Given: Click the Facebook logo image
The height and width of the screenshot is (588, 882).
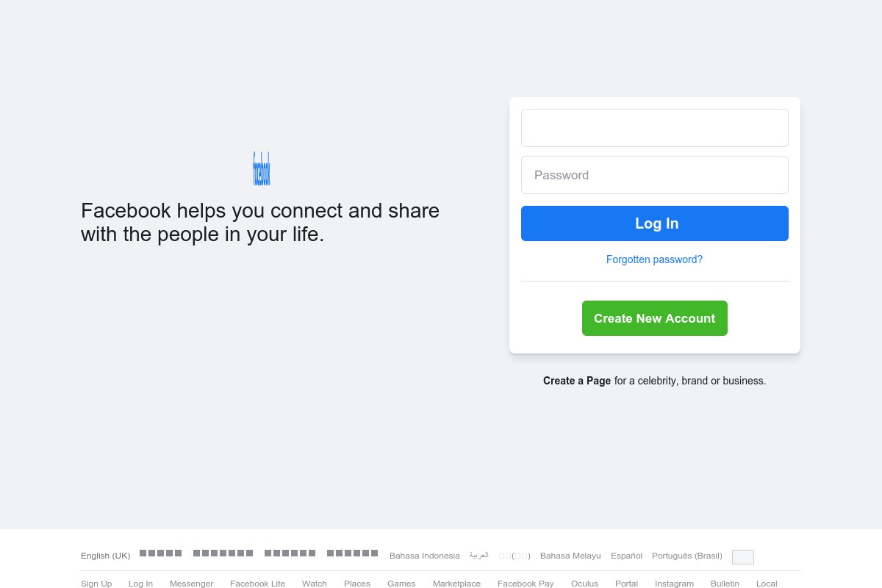Looking at the screenshot, I should pos(262,168).
